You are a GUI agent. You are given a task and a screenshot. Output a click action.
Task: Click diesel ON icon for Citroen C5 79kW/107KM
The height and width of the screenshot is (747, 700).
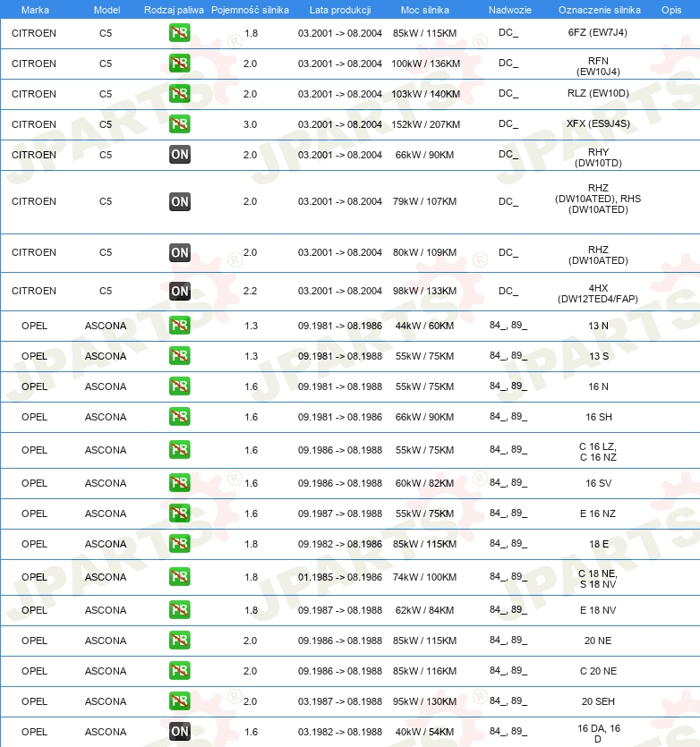click(180, 201)
